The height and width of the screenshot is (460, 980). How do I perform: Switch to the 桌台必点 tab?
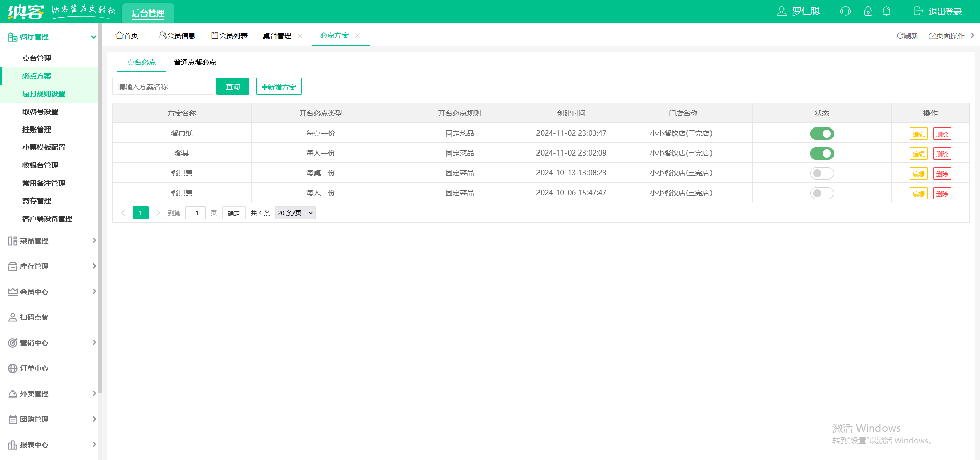click(141, 62)
